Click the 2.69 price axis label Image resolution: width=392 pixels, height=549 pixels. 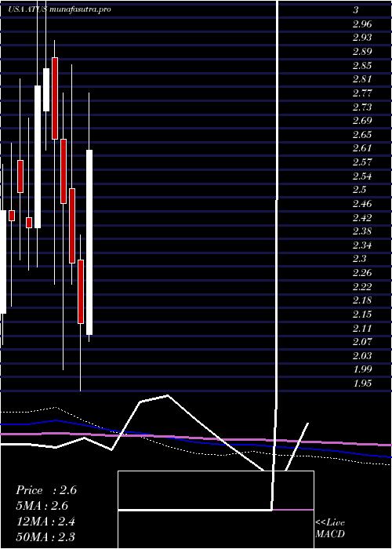[362, 121]
